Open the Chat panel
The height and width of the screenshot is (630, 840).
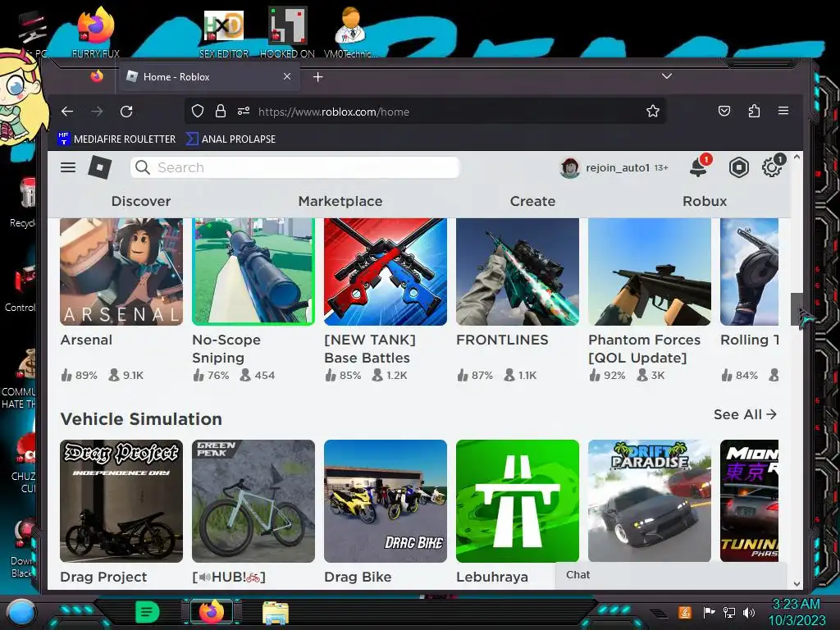671,575
